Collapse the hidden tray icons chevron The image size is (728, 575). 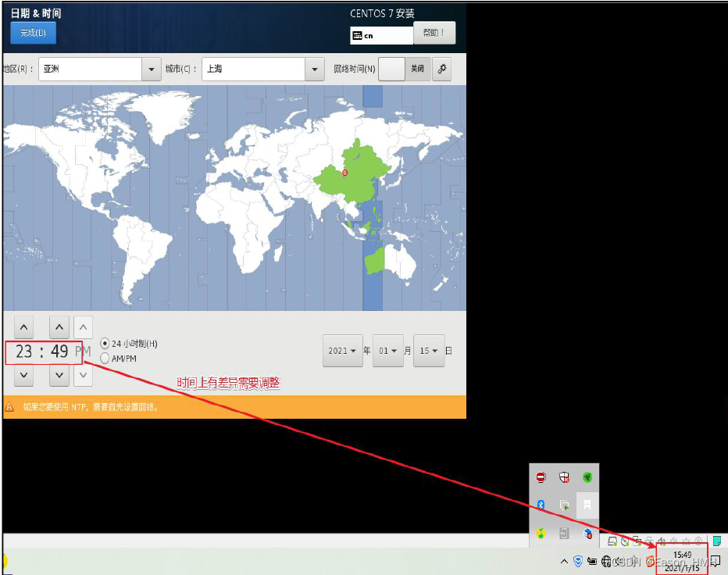pyautogui.click(x=564, y=562)
